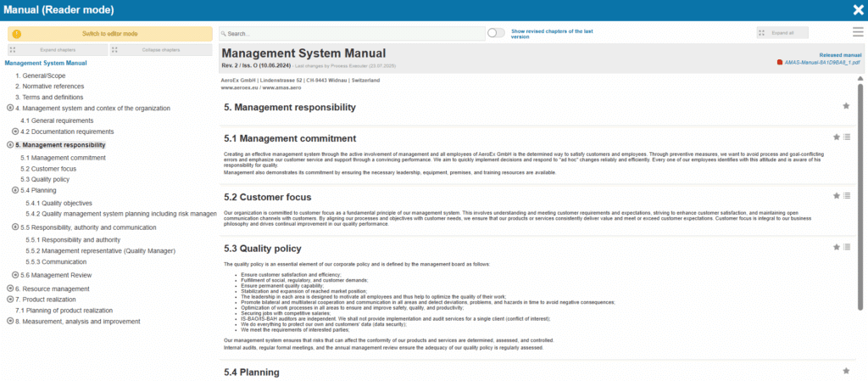This screenshot has width=868, height=381.
Task: Toggle the 4.2 Documentation requirements tree node
Action: [x=15, y=132]
